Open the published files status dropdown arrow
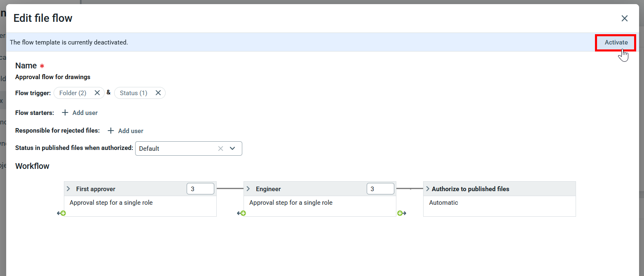This screenshot has width=644, height=276. [232, 149]
